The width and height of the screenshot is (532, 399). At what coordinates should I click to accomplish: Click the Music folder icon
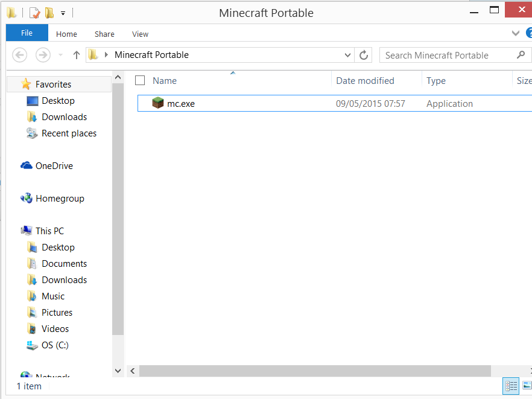(x=32, y=296)
